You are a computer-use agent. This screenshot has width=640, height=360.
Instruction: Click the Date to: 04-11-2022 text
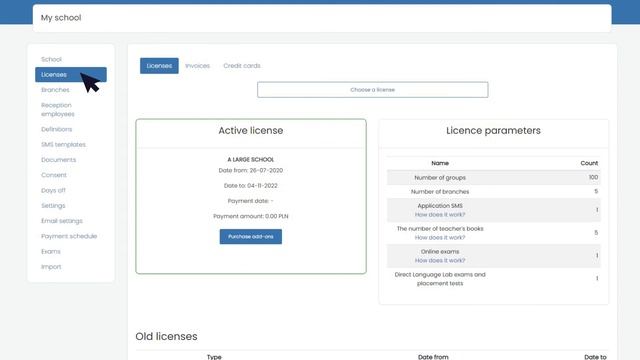[251, 186]
